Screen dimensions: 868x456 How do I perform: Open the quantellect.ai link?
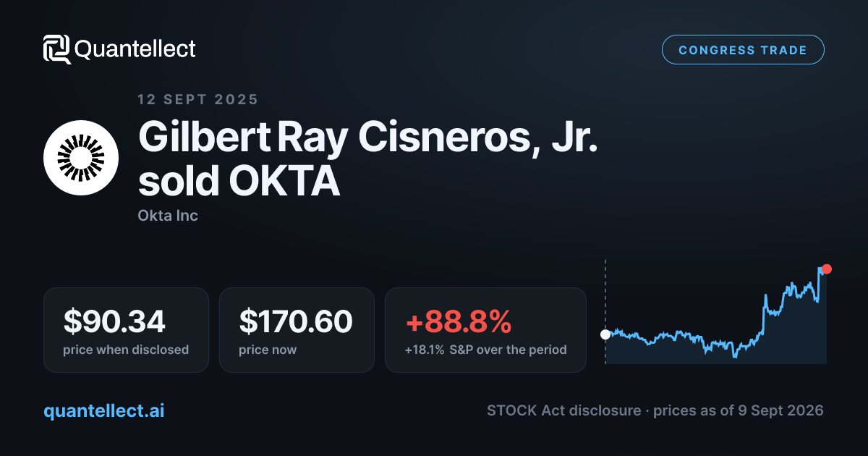104,410
